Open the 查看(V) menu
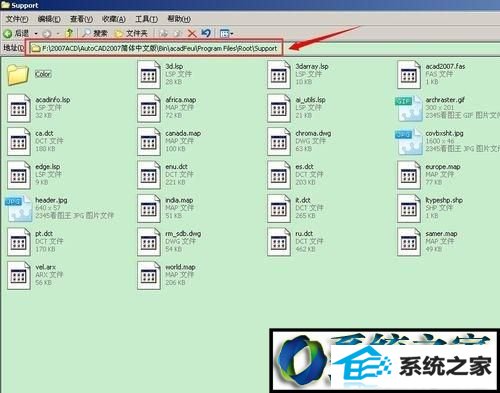The width and height of the screenshot is (500, 393). (x=81, y=19)
